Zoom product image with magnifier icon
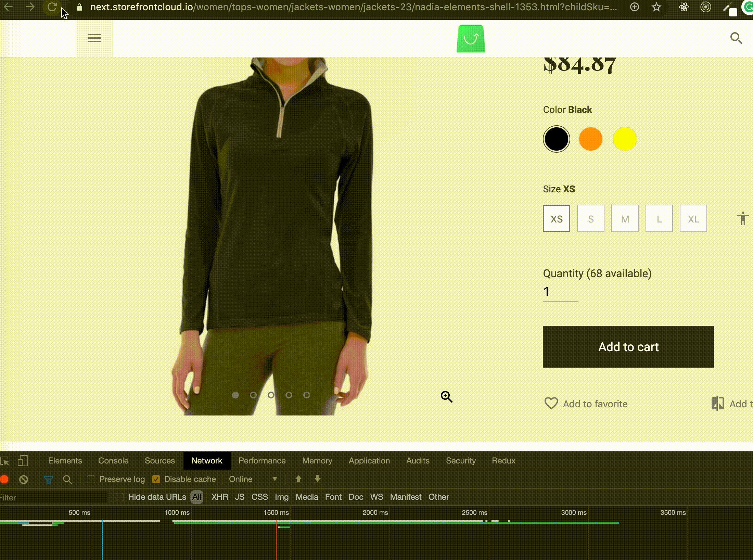 (447, 397)
